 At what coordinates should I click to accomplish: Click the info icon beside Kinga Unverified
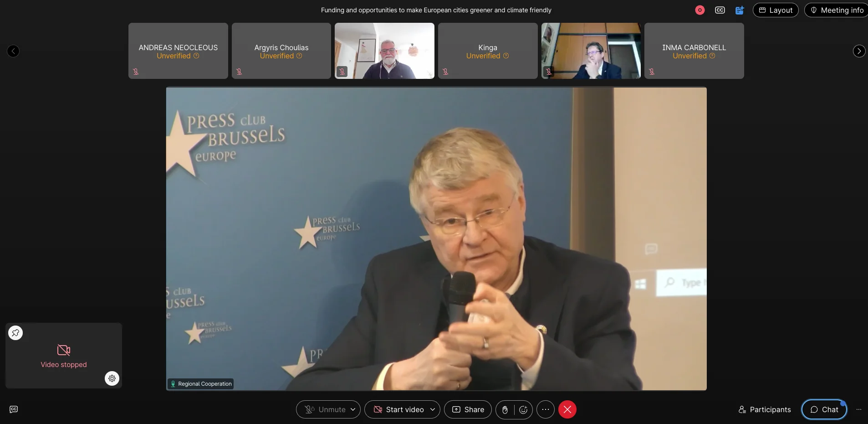pos(506,56)
